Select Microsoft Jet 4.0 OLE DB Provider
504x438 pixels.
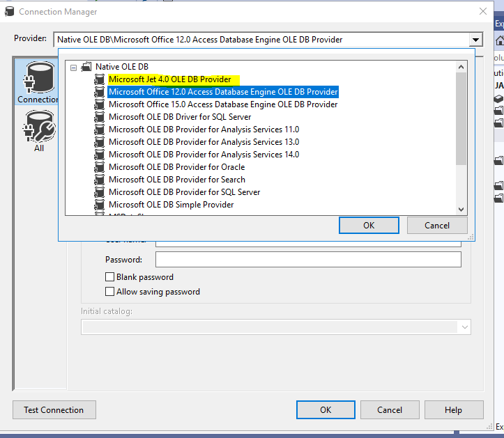(169, 79)
